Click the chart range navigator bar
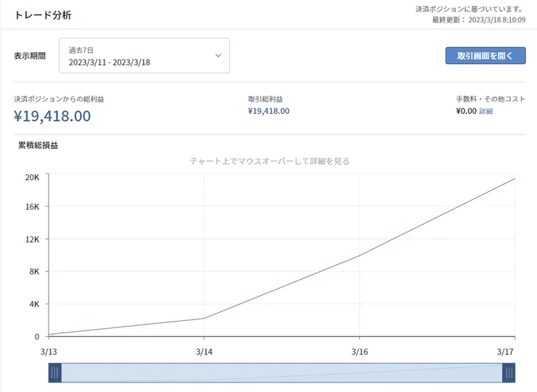The image size is (537, 392). [x=282, y=372]
